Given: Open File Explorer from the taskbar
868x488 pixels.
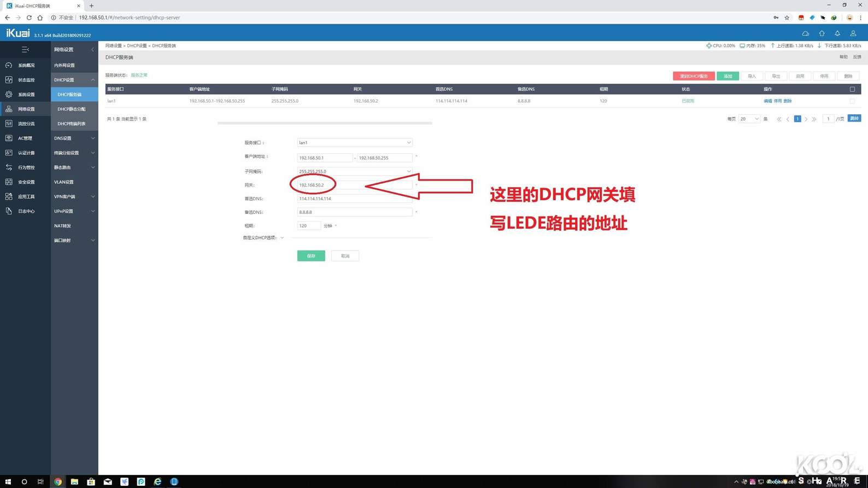Looking at the screenshot, I should coord(74,481).
